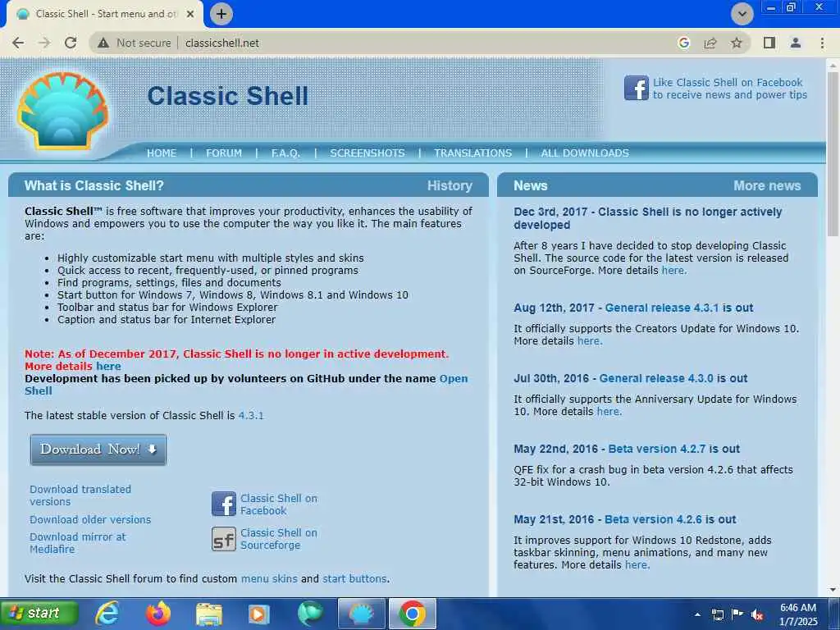Screen dimensions: 840x630
Task: Click the Action Center flag tray icon
Action: pos(737,614)
